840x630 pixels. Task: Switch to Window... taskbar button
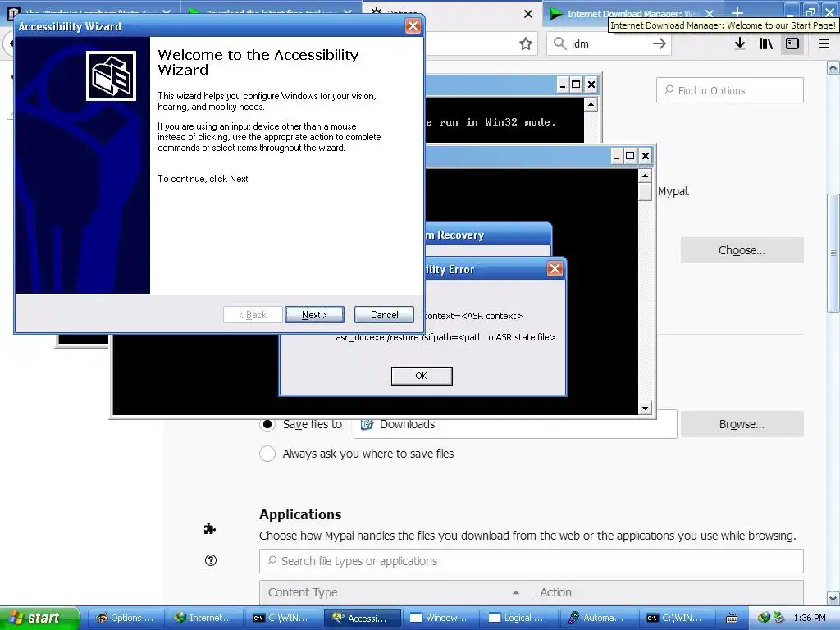coord(441,619)
